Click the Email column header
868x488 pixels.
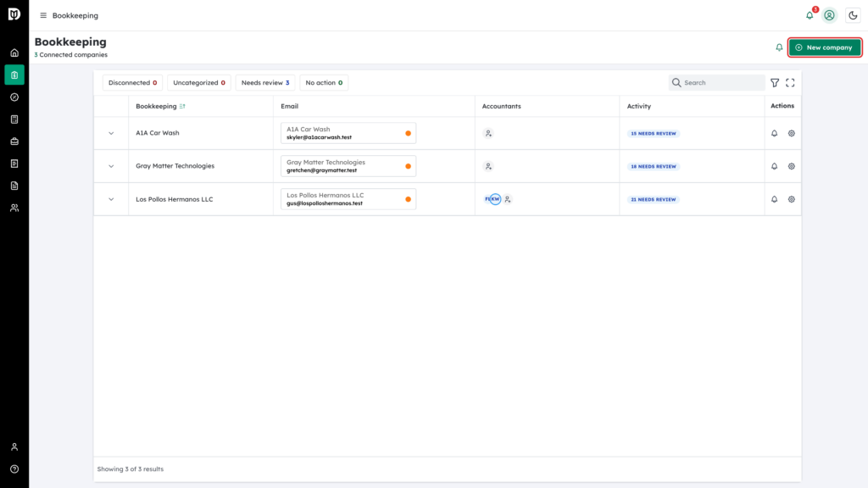pos(290,106)
